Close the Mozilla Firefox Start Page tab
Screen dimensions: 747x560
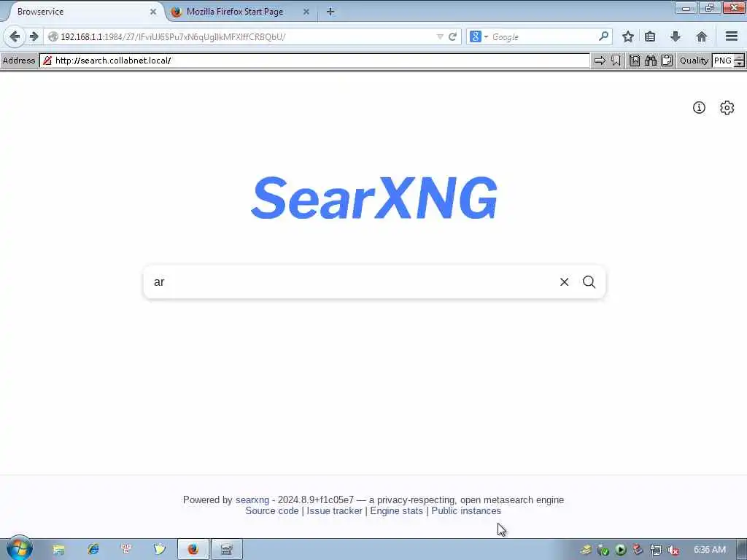(x=306, y=12)
